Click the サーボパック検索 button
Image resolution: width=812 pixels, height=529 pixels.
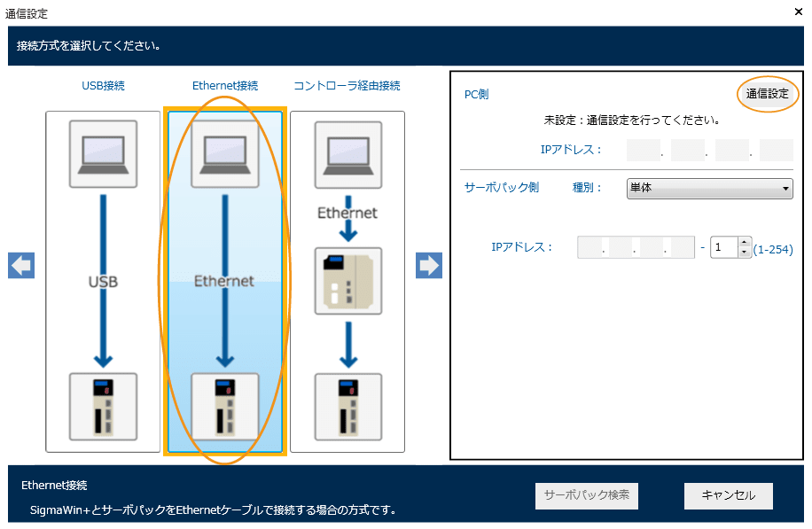tap(586, 495)
